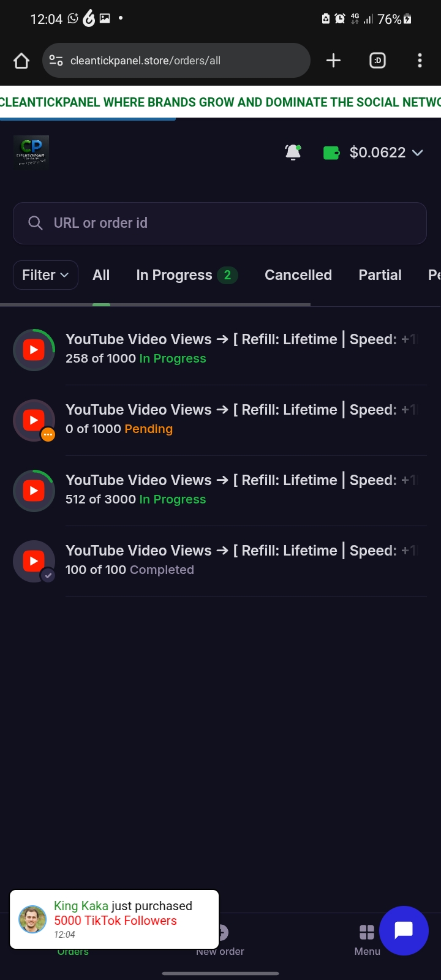Switch to the Cancelled tab
Image resolution: width=441 pixels, height=980 pixels.
click(298, 275)
